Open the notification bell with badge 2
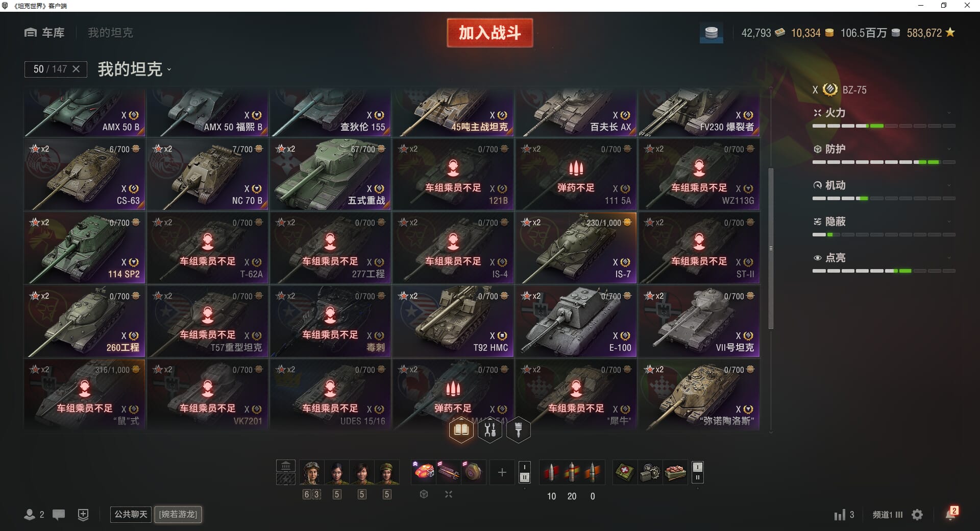The width and height of the screenshot is (980, 531). 951,514
